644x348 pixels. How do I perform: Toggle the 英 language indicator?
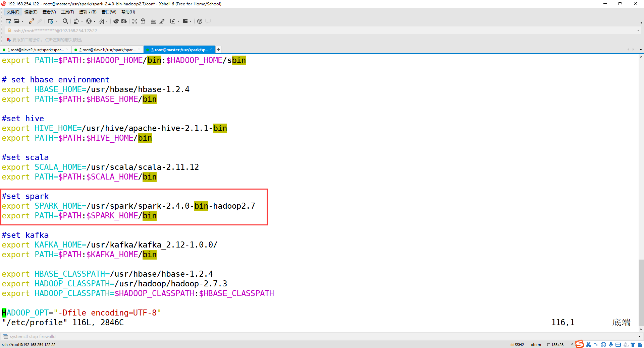point(589,345)
